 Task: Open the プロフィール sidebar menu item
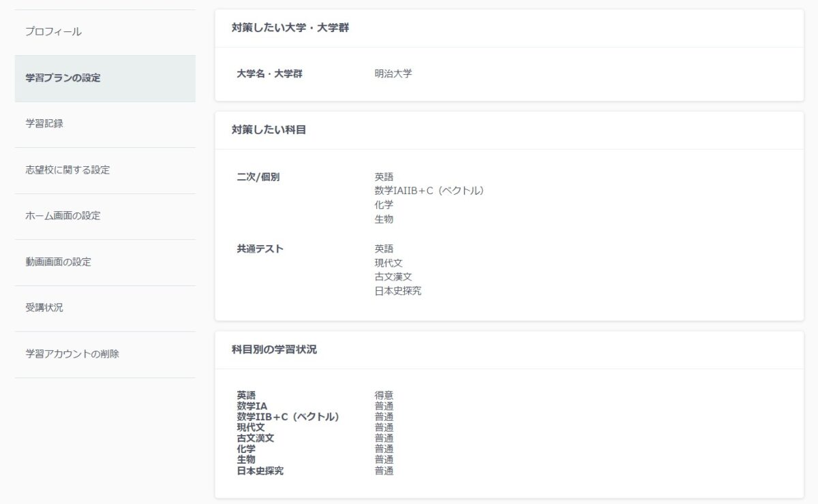105,32
